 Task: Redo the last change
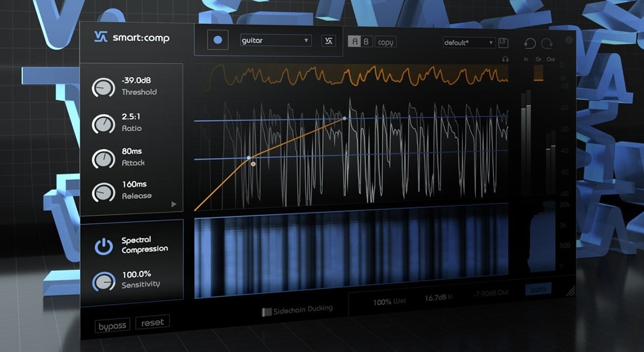tap(547, 44)
